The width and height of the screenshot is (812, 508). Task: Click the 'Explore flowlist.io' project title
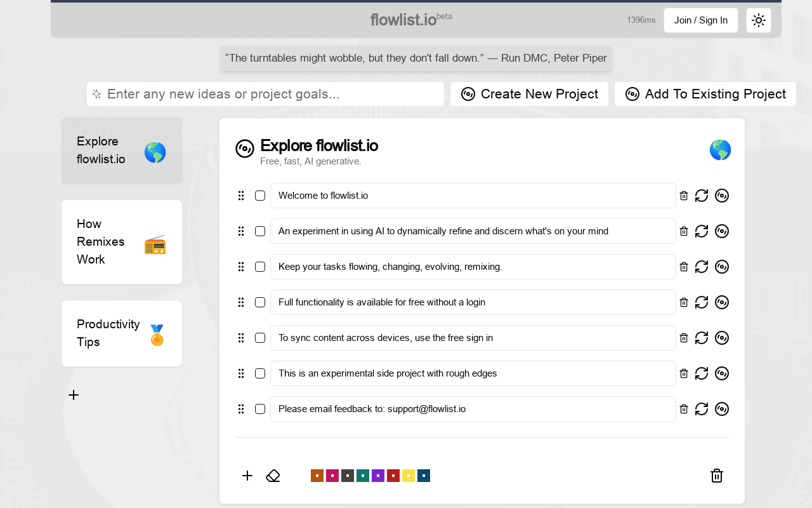pyautogui.click(x=319, y=145)
